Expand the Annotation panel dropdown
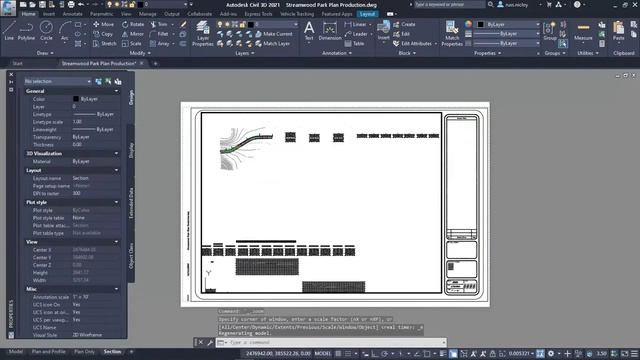Image resolution: width=640 pixels, height=360 pixels. pos(337,53)
